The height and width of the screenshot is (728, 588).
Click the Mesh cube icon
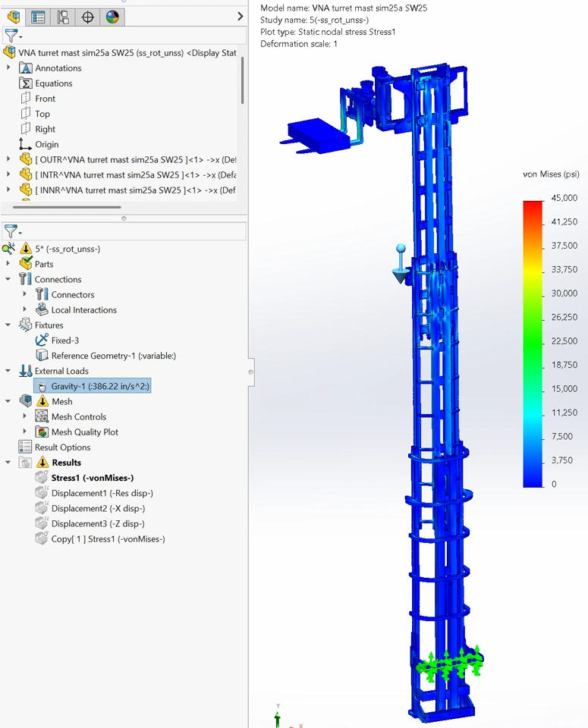pyautogui.click(x=26, y=401)
